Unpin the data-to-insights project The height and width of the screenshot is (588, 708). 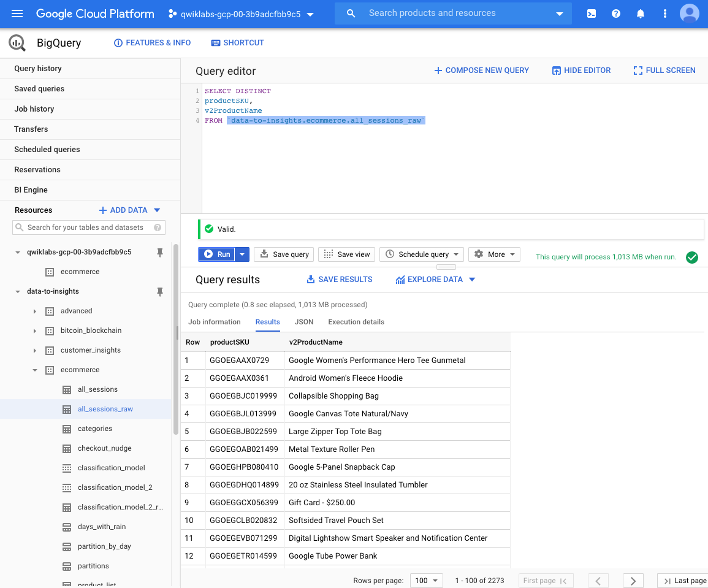[160, 292]
